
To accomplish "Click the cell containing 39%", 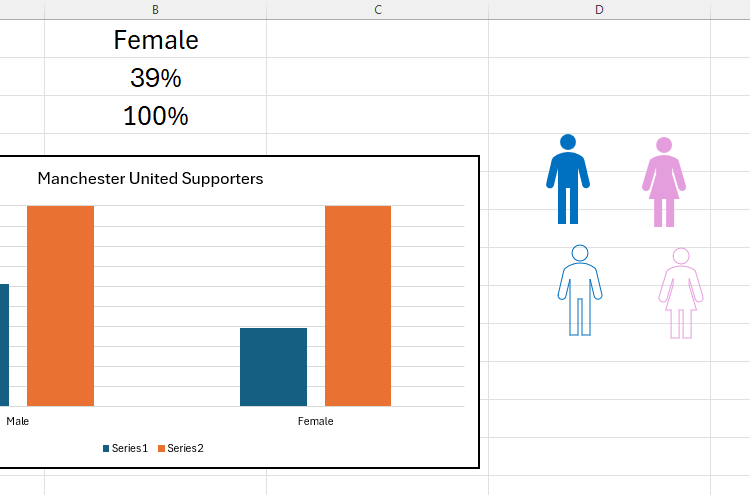I will coord(155,77).
